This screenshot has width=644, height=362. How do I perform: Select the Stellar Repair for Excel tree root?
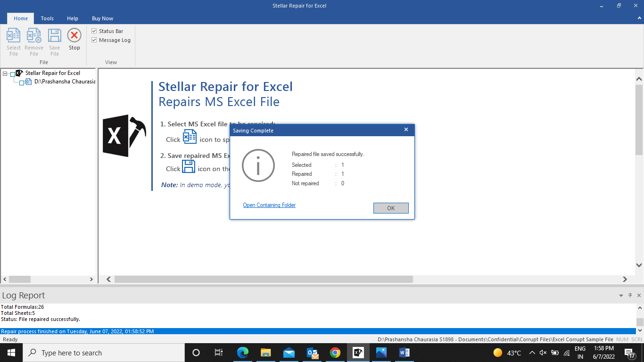point(53,73)
